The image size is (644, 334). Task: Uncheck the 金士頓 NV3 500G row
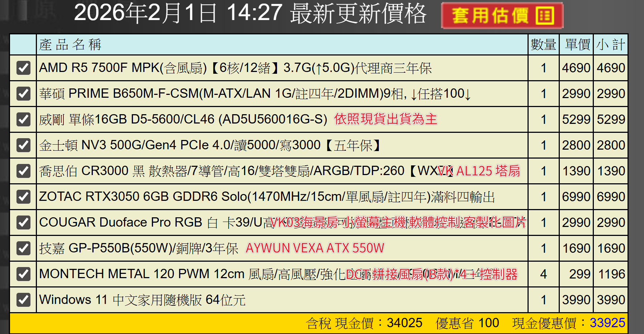point(23,145)
